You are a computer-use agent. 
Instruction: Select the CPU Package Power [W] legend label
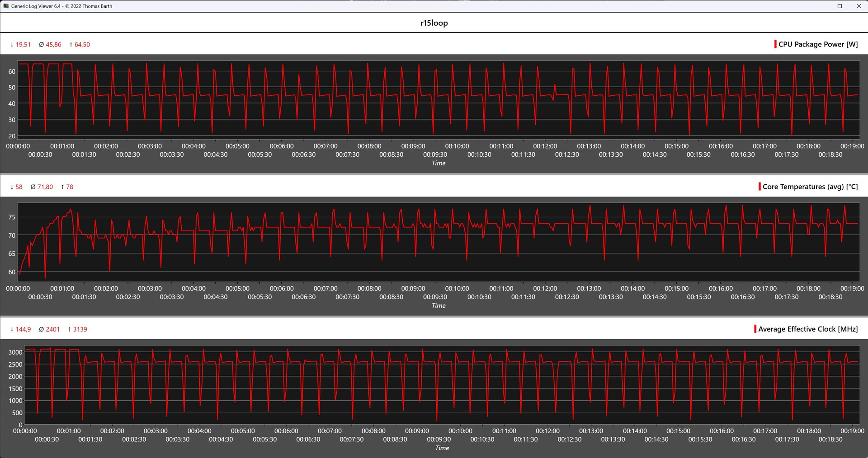(x=818, y=44)
